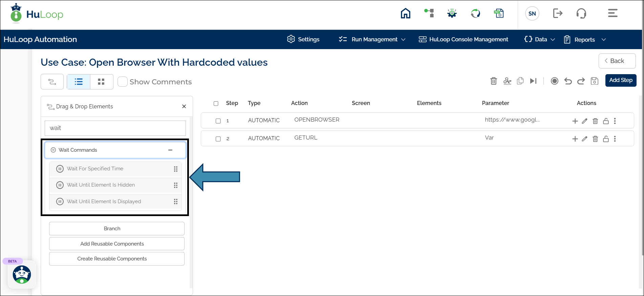
Task: Open the hamburger menu
Action: tap(613, 13)
